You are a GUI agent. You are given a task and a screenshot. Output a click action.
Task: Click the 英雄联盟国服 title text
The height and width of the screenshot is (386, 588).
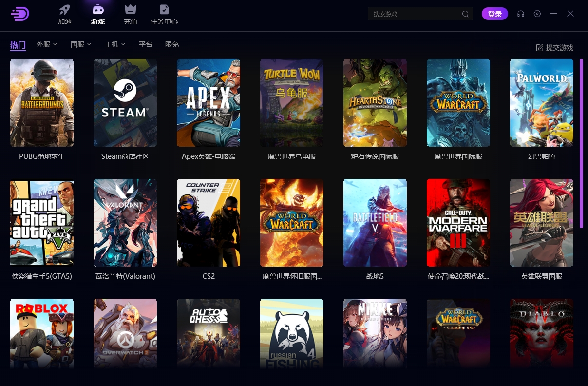pyautogui.click(x=542, y=276)
